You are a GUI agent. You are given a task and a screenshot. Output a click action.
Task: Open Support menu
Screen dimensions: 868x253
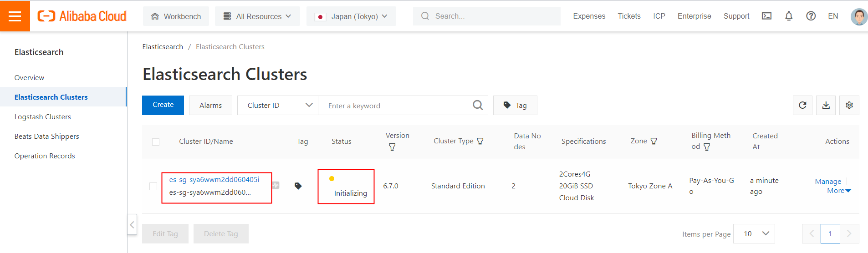736,16
